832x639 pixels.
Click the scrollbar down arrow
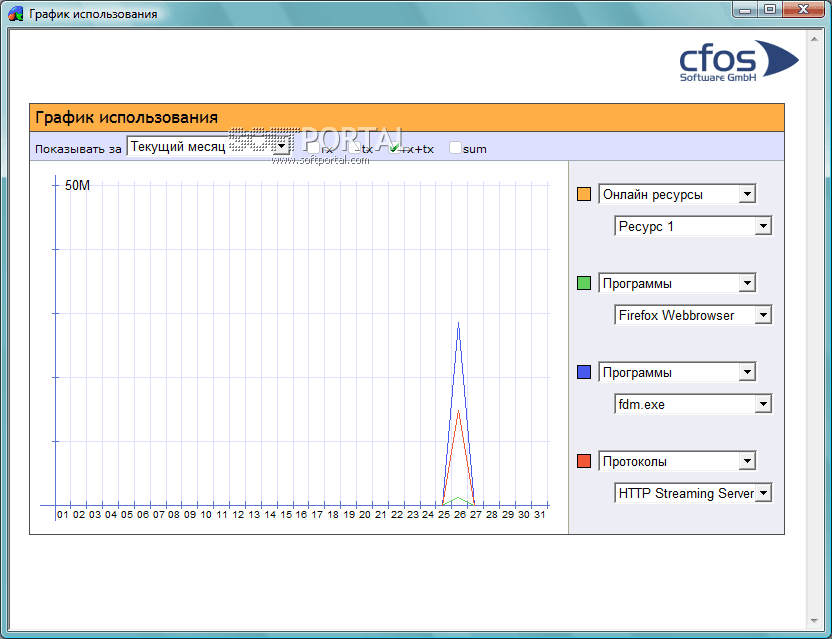click(814, 621)
